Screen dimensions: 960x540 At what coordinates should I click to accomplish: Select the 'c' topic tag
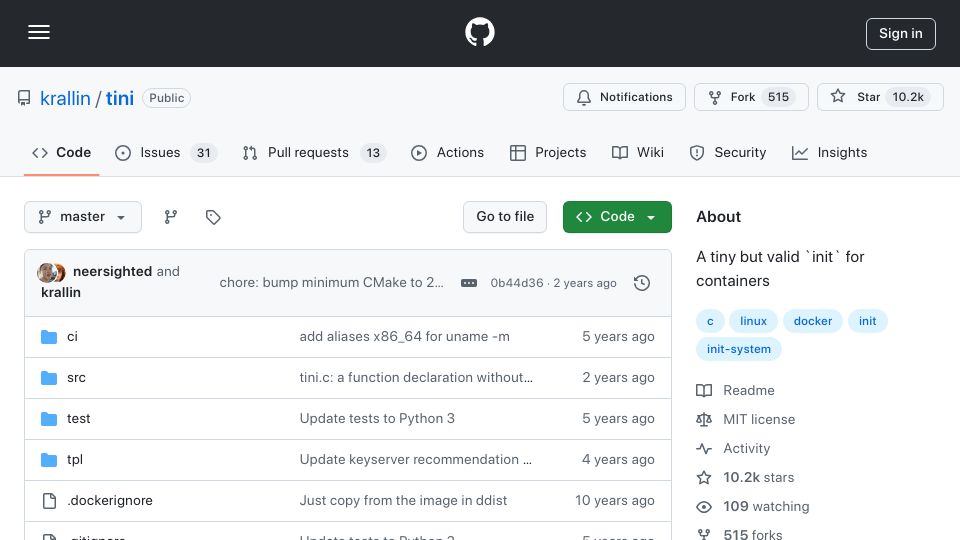click(710, 321)
